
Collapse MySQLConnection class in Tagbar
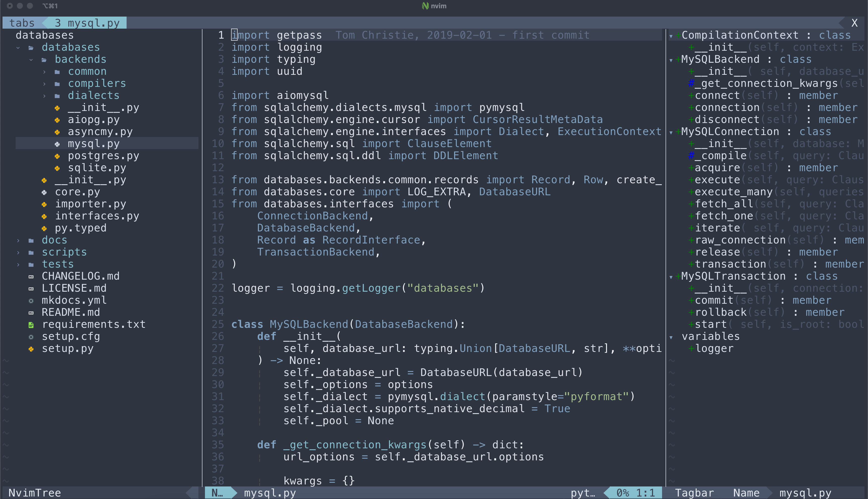(671, 132)
